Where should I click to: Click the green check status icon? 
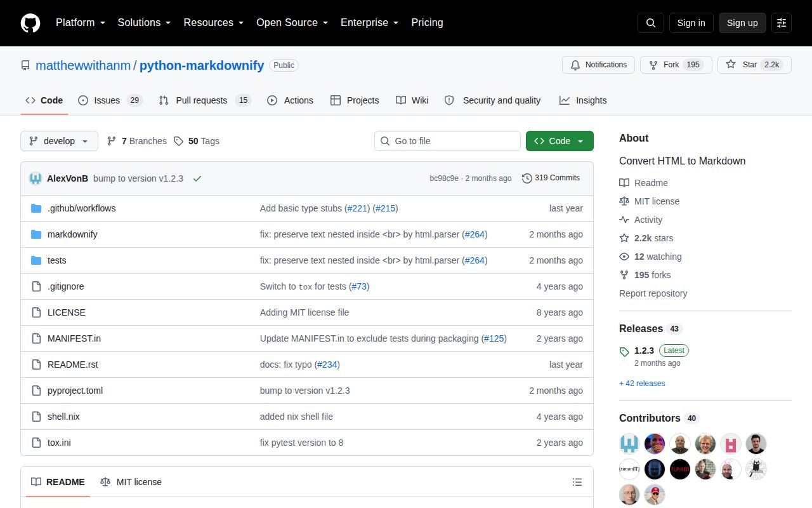pyautogui.click(x=197, y=178)
